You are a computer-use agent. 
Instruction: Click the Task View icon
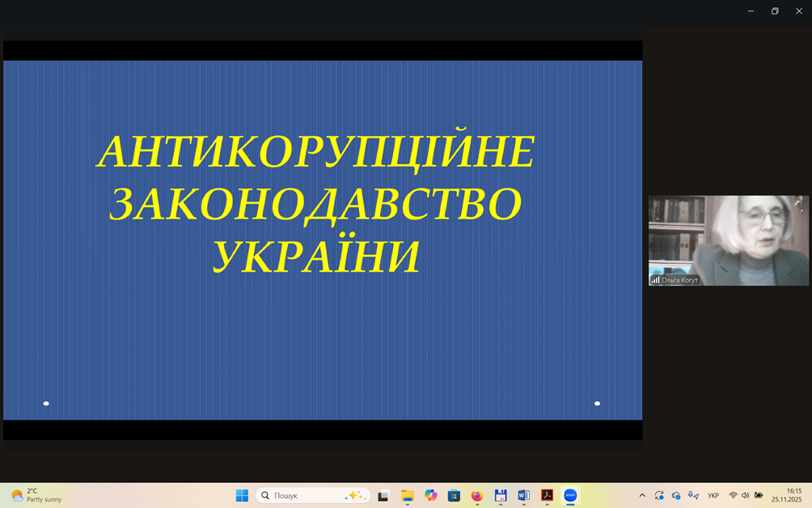coord(383,495)
